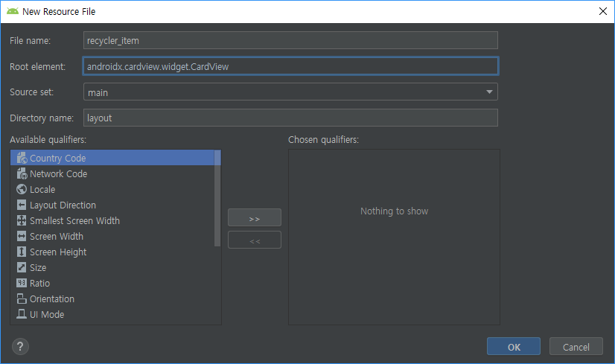Add qualifier with the >> button
This screenshot has width=615, height=364.
click(x=254, y=217)
